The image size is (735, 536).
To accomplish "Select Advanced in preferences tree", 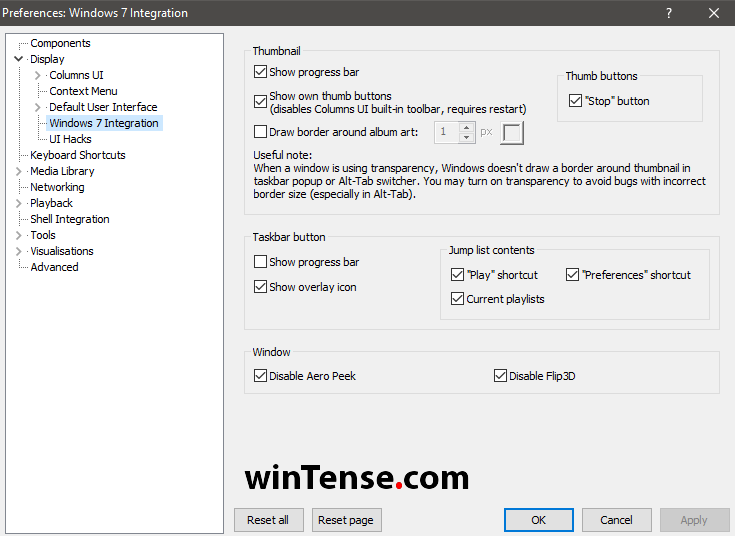I will (x=54, y=267).
